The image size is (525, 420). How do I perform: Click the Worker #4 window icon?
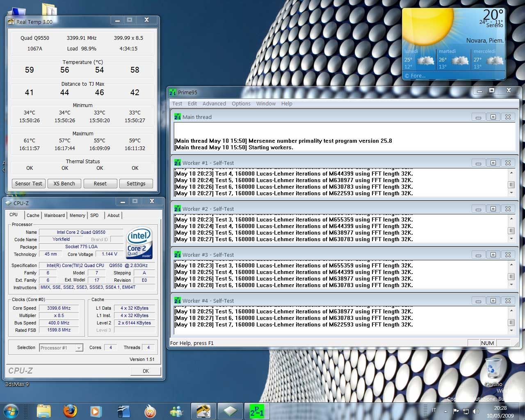tap(178, 301)
